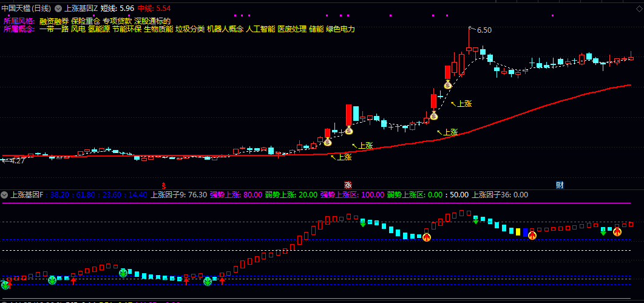Open the dropdown arrow beside 上涨基因F
The width and height of the screenshot is (644, 303).
[x=4, y=195]
